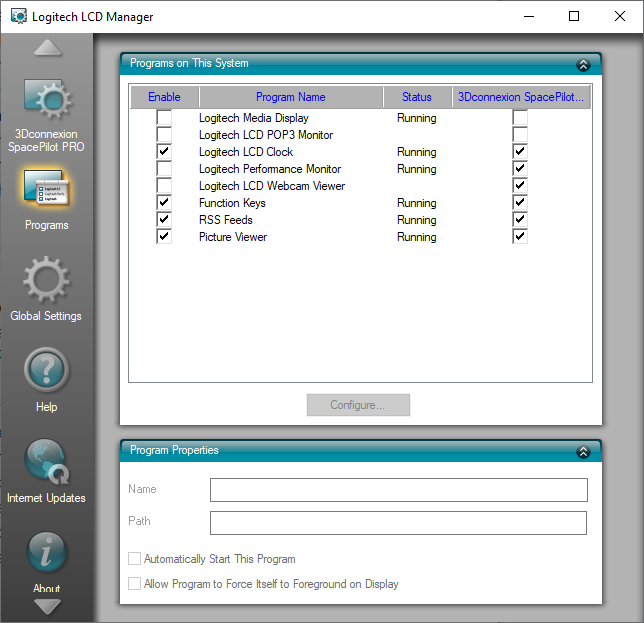
Task: Open Global Settings gear icon
Action: (46, 281)
